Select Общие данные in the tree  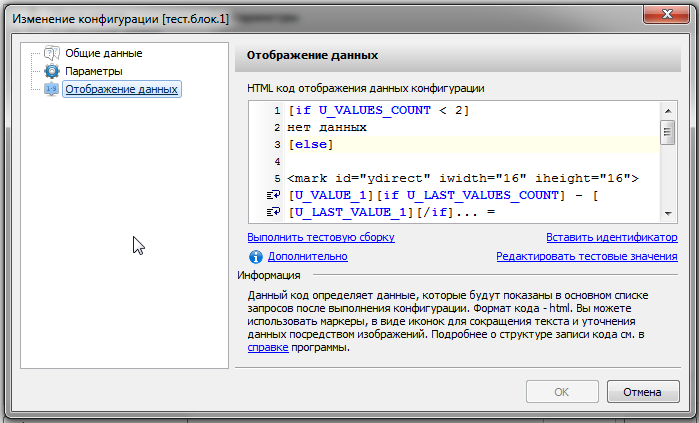[103, 54]
